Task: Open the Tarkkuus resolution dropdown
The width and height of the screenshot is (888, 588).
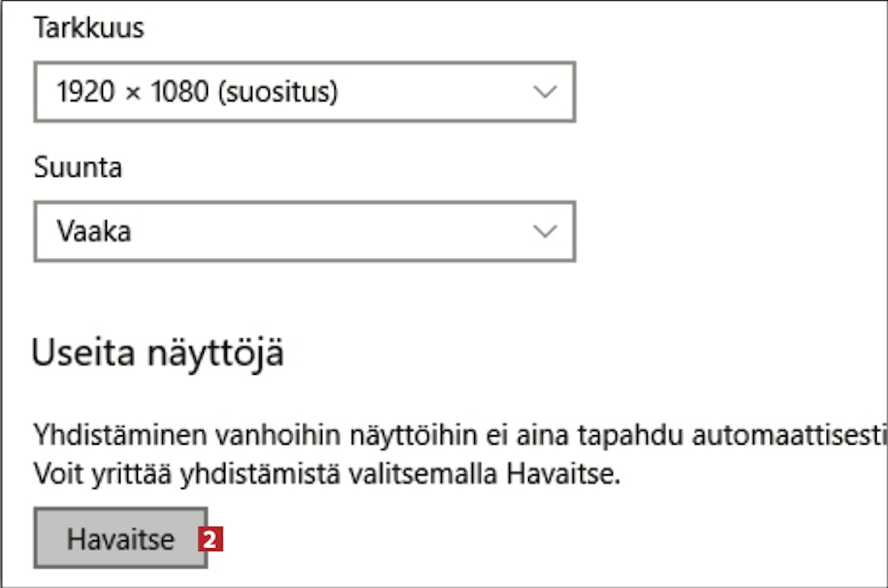Action: 304,92
